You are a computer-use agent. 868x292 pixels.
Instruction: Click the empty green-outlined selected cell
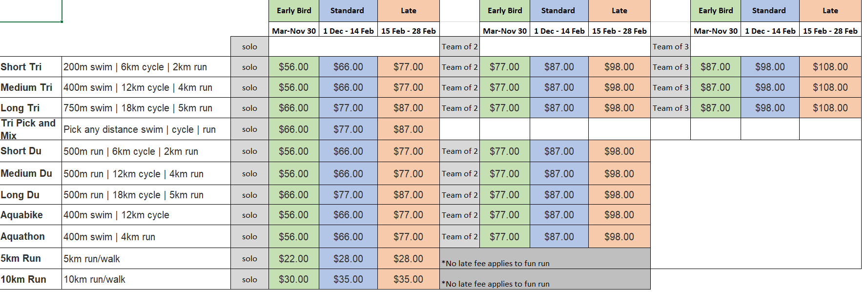coord(31,11)
